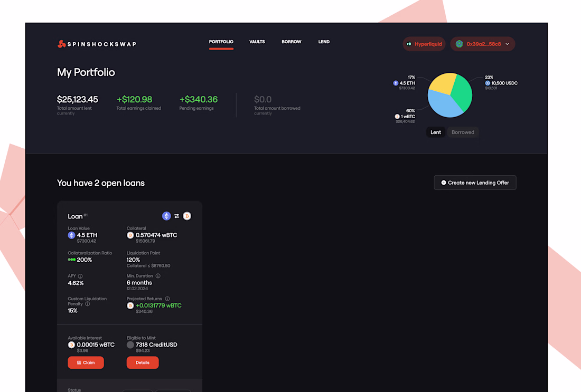Select the Lent chart toggle
The image size is (581, 392).
[436, 132]
